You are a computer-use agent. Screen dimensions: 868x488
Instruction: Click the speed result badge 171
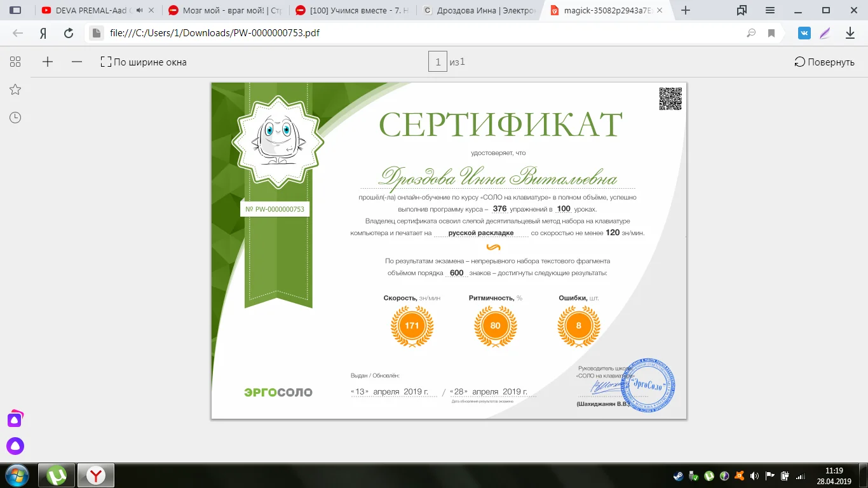[x=412, y=326]
